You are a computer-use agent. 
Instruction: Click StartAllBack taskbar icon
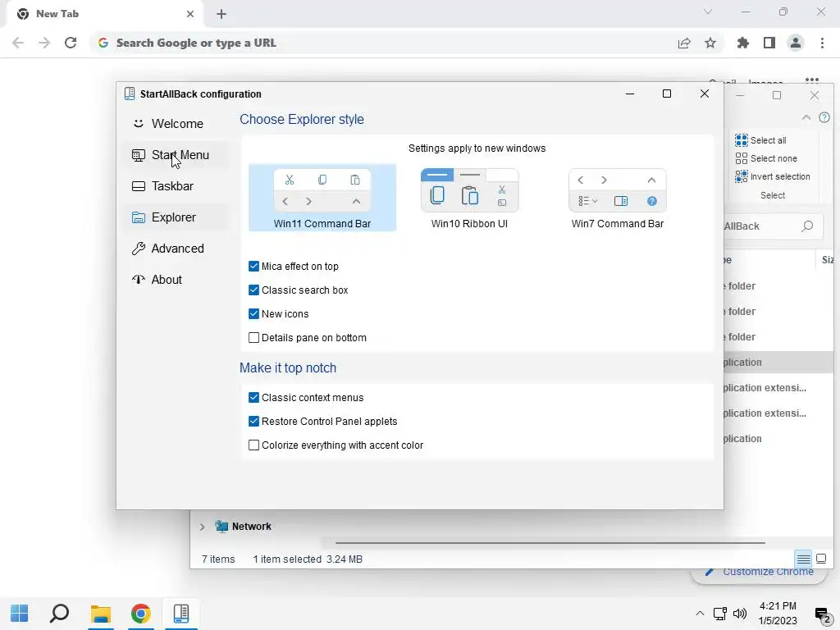(181, 613)
